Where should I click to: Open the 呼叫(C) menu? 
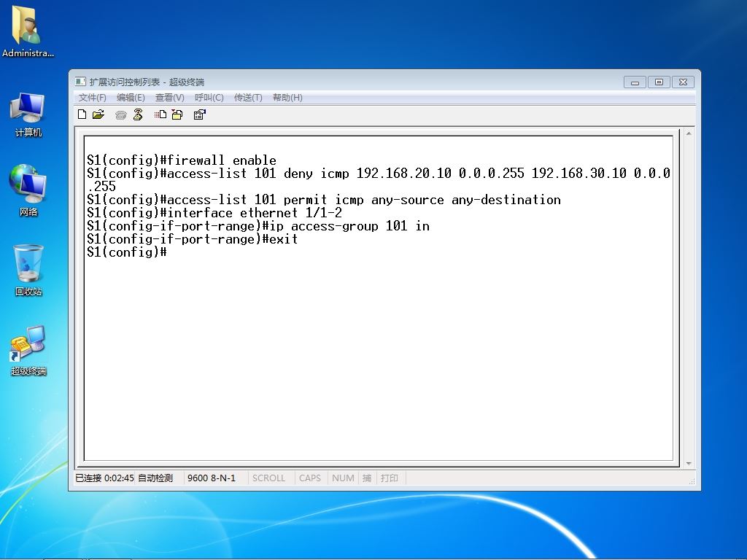[209, 98]
